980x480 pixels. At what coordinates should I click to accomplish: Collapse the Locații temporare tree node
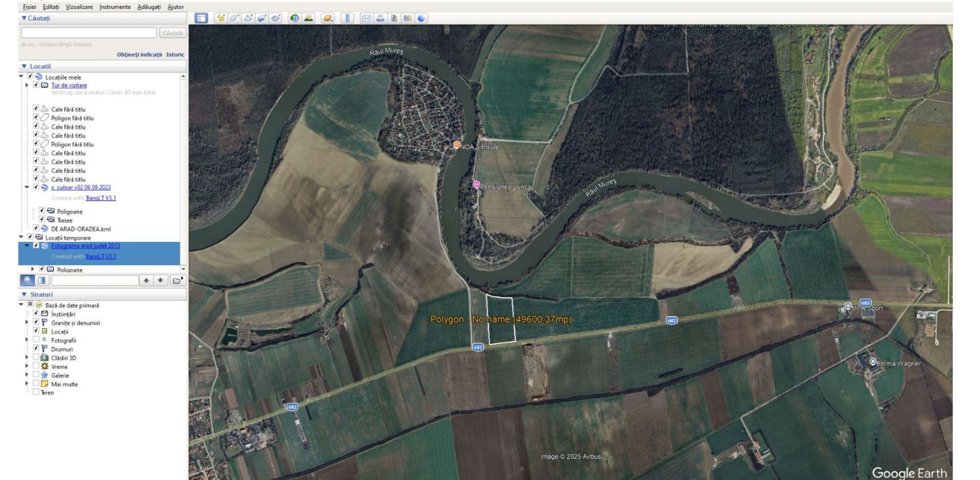21,237
